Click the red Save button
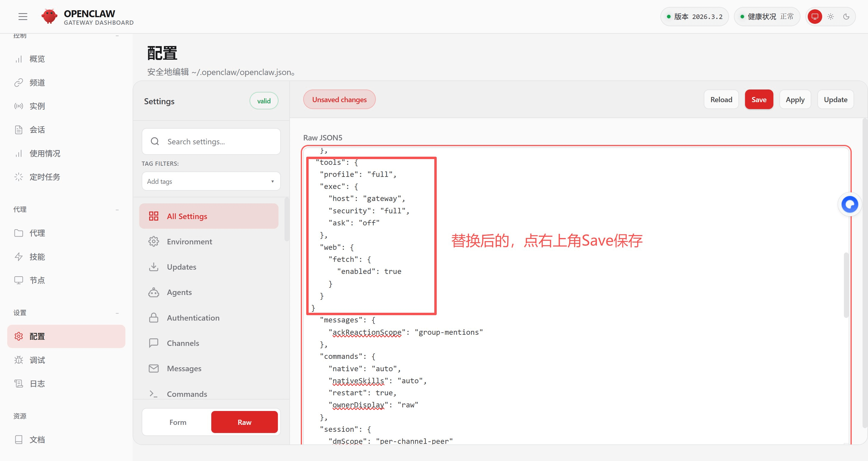Screen dimensions: 868x461 [x=759, y=100]
